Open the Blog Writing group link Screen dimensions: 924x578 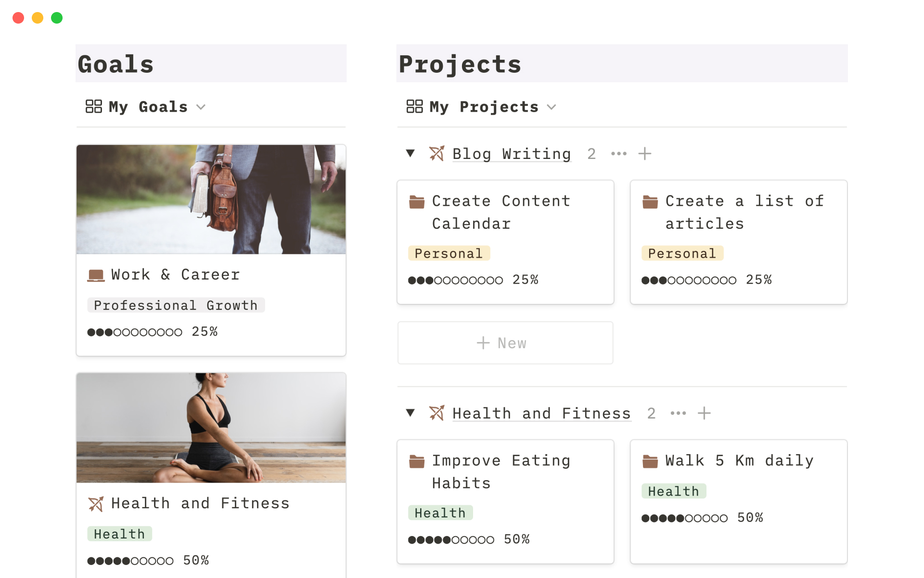512,154
